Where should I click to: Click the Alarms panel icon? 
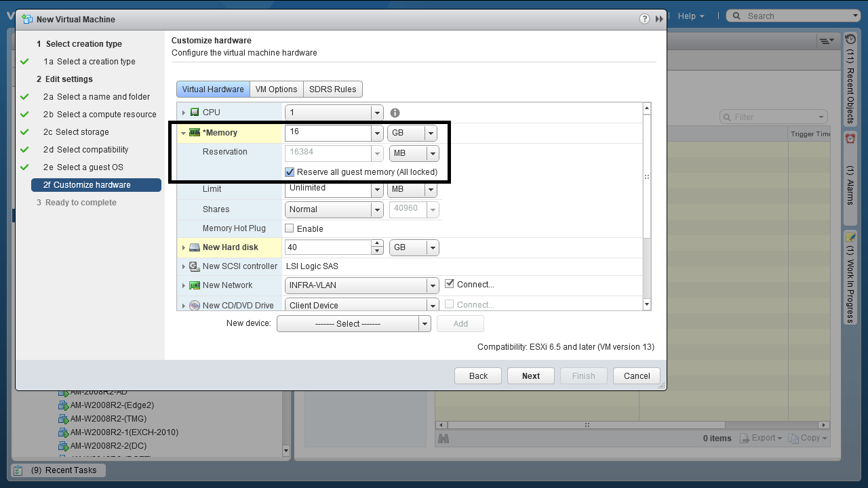850,138
